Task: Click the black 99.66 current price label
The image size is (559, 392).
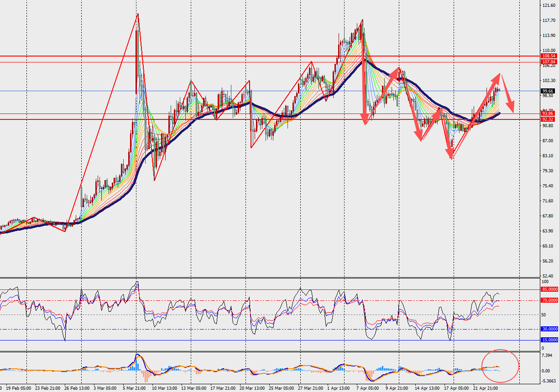Action: [x=549, y=91]
